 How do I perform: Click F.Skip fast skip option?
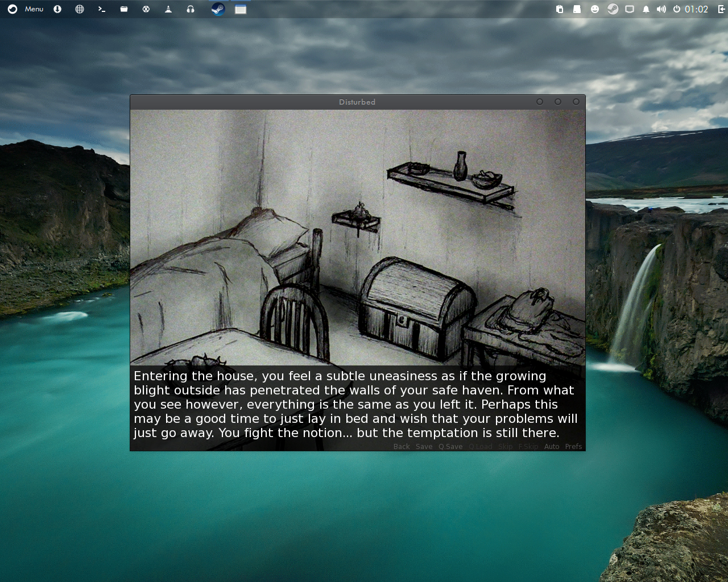528,447
